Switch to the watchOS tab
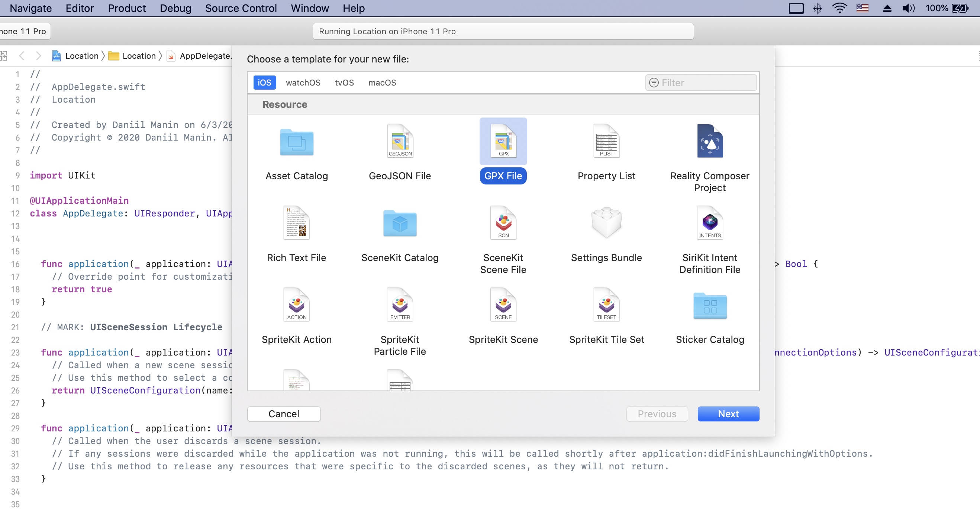Viewport: 980px width, 511px height. (x=303, y=82)
